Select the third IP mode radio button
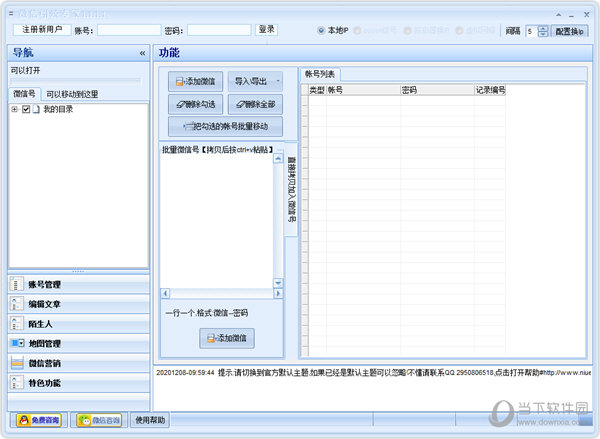Screen dimensions: 600x439 [x=408, y=30]
